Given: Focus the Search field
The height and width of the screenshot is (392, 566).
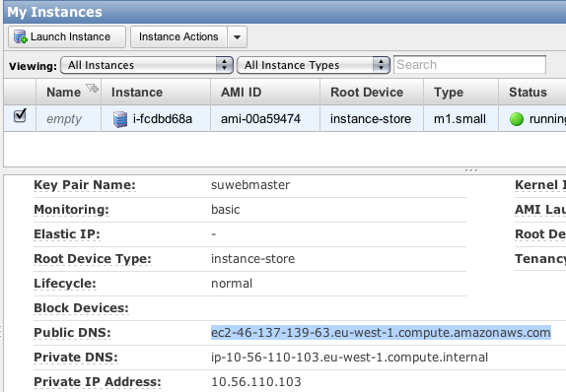Looking at the screenshot, I should (469, 65).
